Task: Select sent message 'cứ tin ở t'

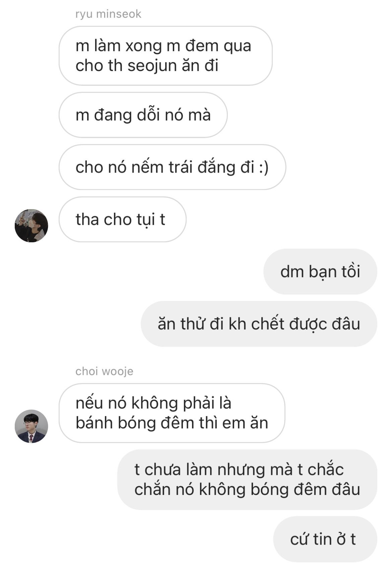Action: tap(325, 539)
